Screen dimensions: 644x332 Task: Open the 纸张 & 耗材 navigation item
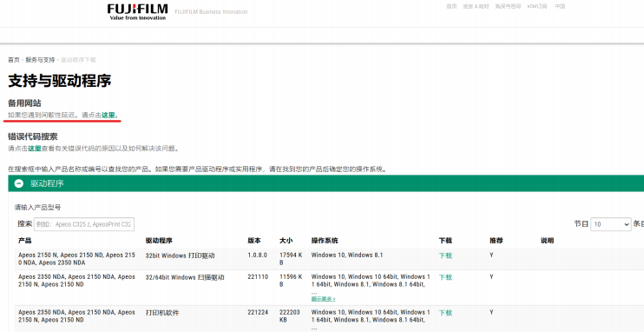pos(476,6)
